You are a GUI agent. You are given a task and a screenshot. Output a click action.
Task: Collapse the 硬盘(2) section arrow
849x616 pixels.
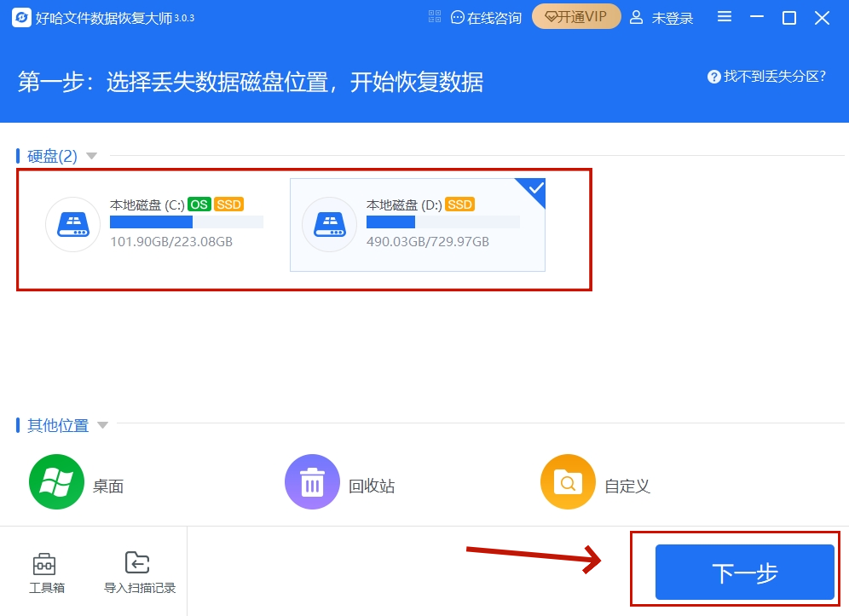pos(91,156)
